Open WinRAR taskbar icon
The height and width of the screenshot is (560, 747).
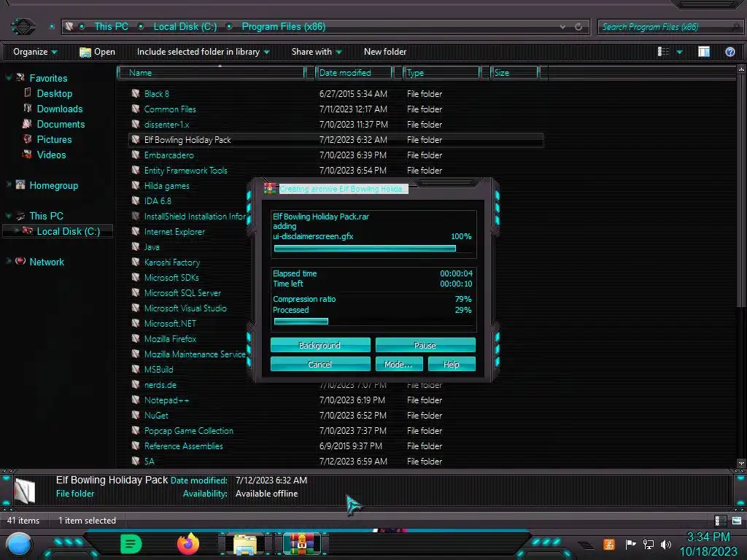coord(302,544)
